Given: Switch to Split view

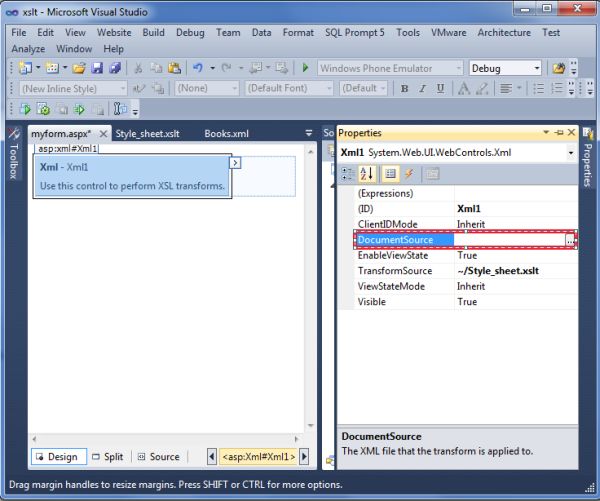Looking at the screenshot, I should click(109, 457).
